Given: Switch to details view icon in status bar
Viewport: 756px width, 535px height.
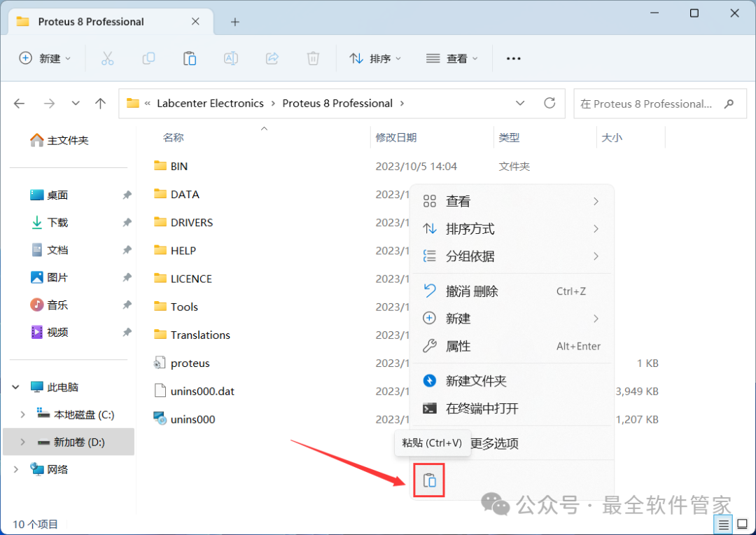Looking at the screenshot, I should [x=723, y=524].
